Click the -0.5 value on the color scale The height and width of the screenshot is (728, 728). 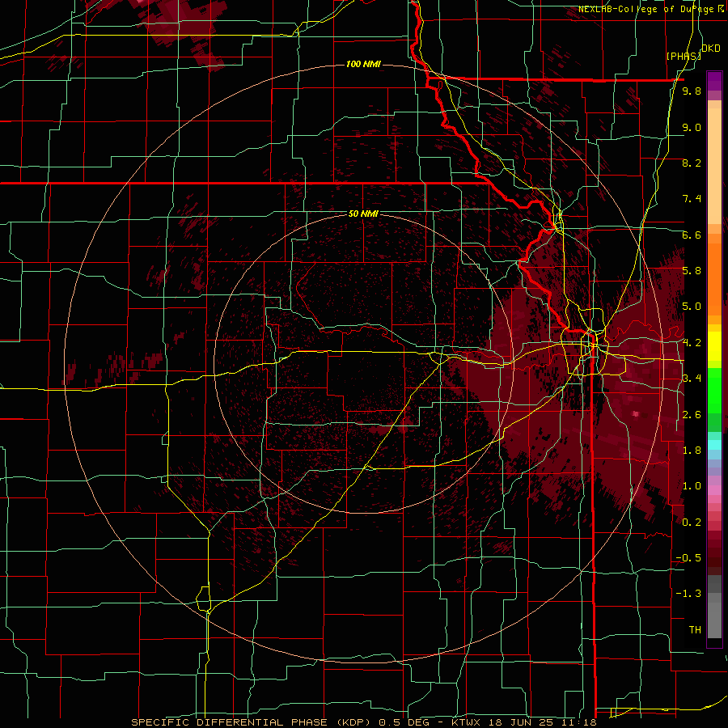pyautogui.click(x=688, y=558)
